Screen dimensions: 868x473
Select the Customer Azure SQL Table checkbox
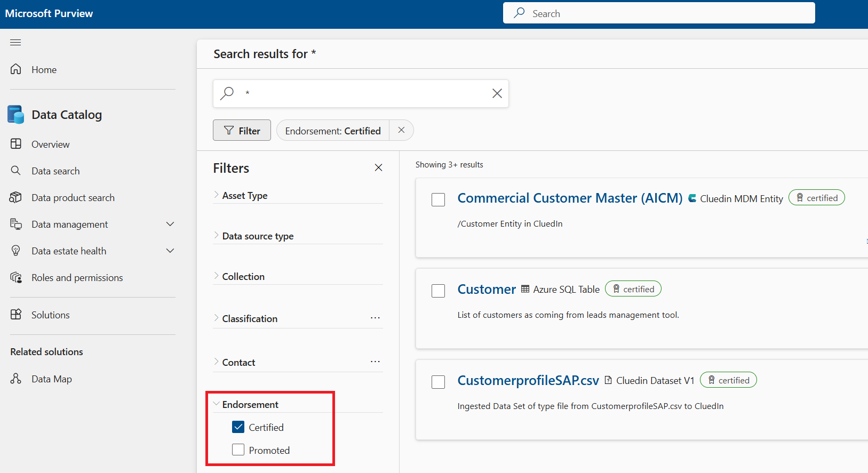(438, 291)
